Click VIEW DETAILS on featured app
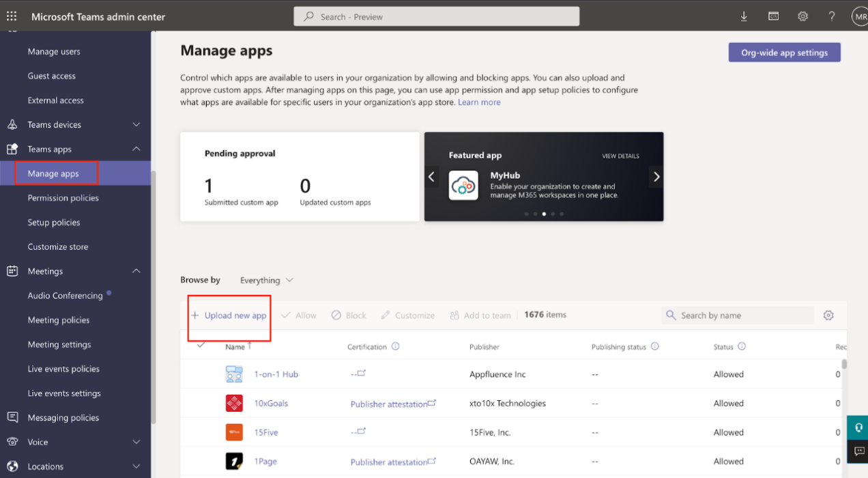Image resolution: width=868 pixels, height=478 pixels. pyautogui.click(x=620, y=156)
